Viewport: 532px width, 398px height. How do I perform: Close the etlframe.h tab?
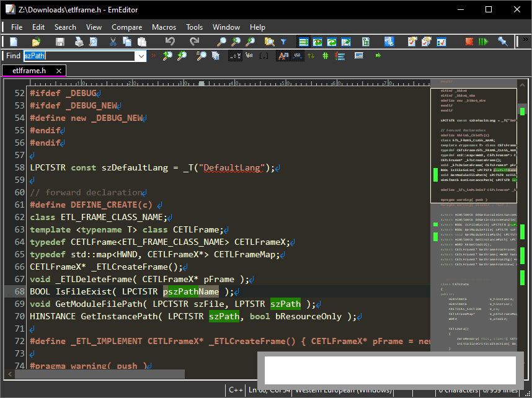coord(59,71)
